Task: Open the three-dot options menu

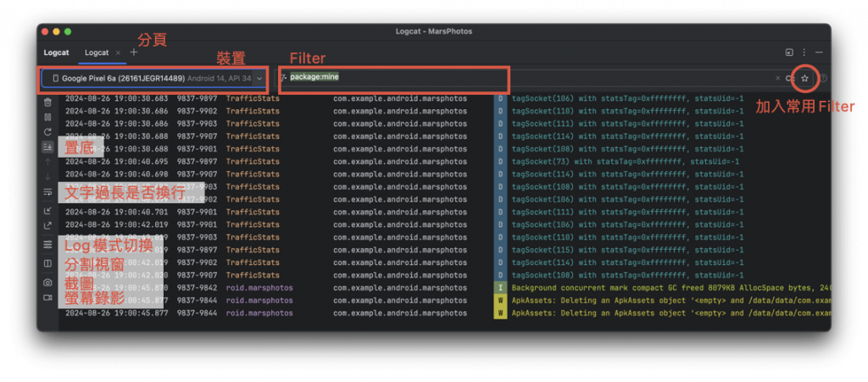Action: (x=804, y=53)
